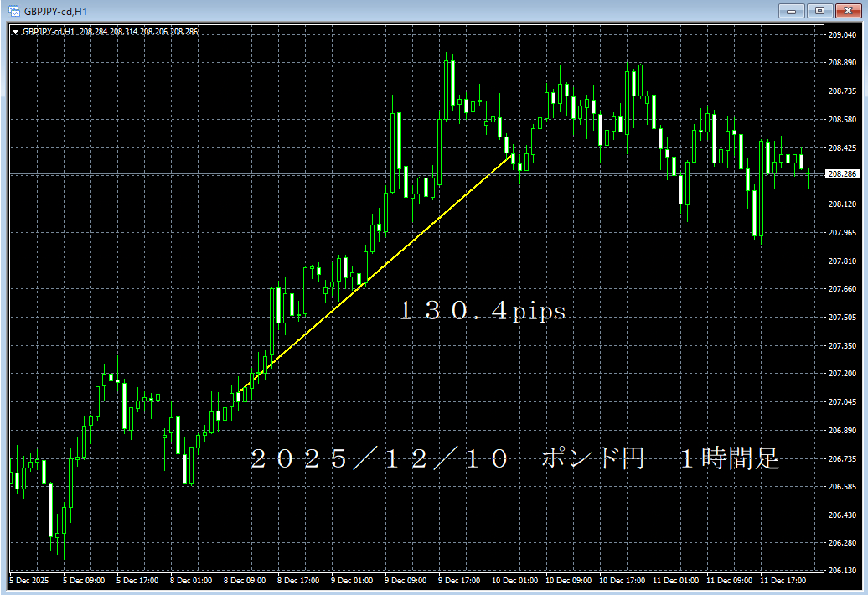Viewport: 868px width, 595px height.
Task: Click the 207.350 price scale label
Action: (842, 346)
